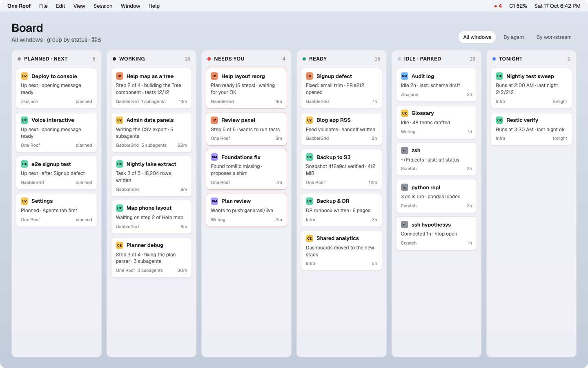
Task: Click the C1 badge on Help map as a tree
Action: pos(120,76)
